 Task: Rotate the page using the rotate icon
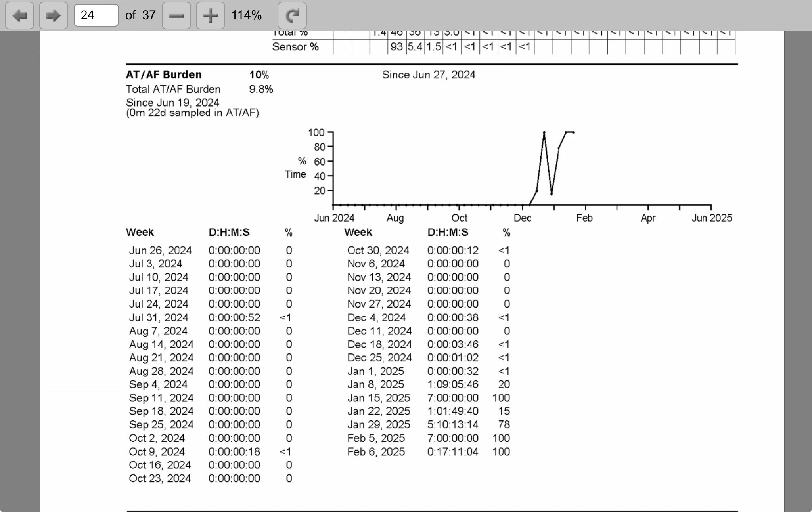(292, 15)
